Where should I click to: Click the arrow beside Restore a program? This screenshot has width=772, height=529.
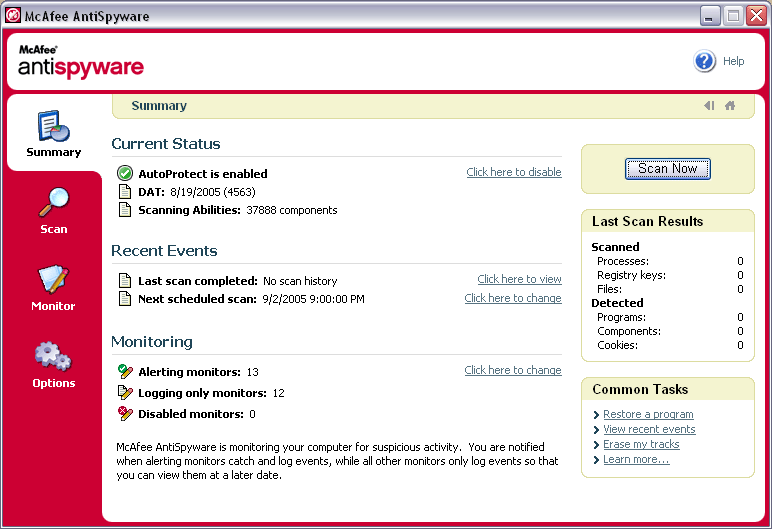pos(596,415)
